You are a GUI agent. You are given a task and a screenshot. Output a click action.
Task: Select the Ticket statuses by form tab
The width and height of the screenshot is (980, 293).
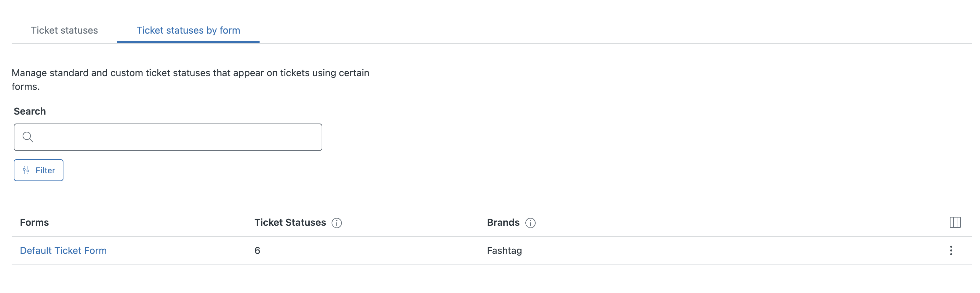point(188,31)
